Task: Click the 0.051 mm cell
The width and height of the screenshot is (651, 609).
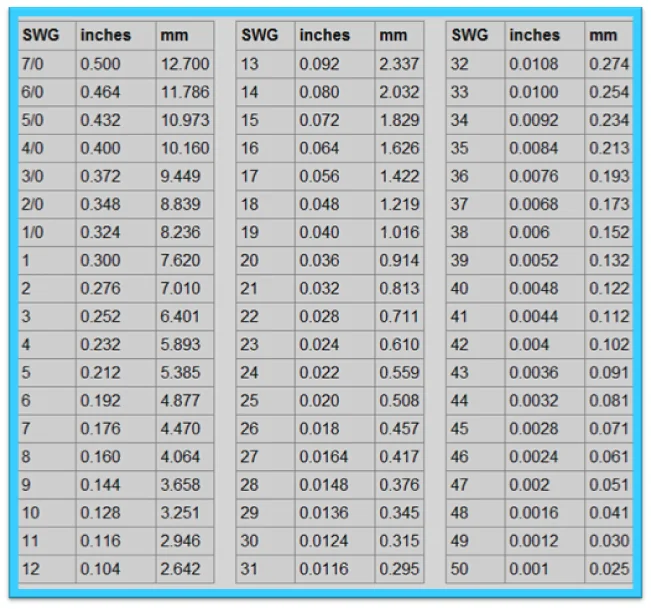Action: (x=609, y=485)
